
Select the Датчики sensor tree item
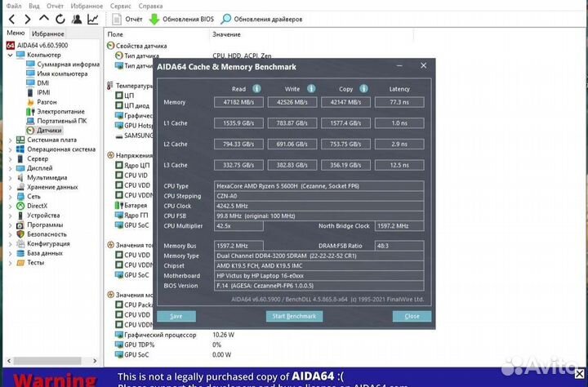pos(44,131)
